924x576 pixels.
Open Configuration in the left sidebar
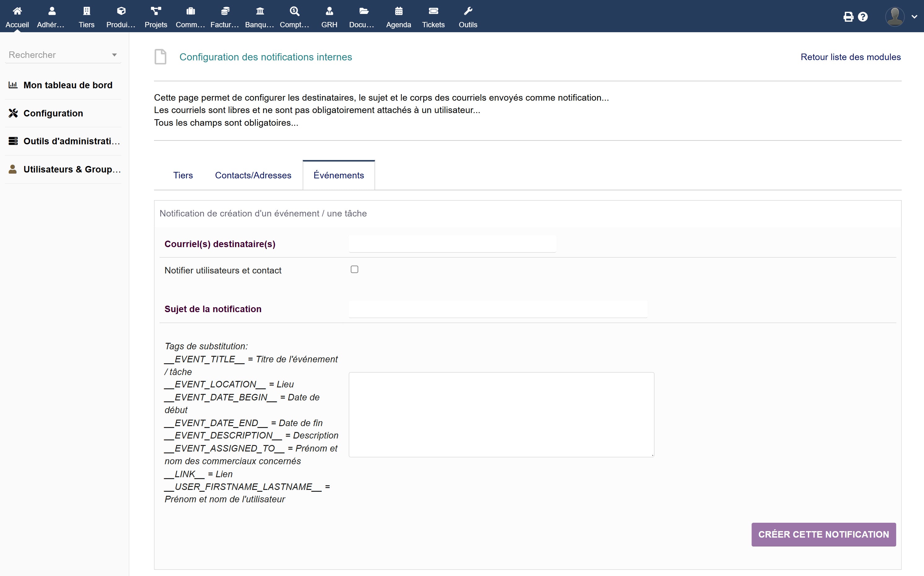pos(53,113)
